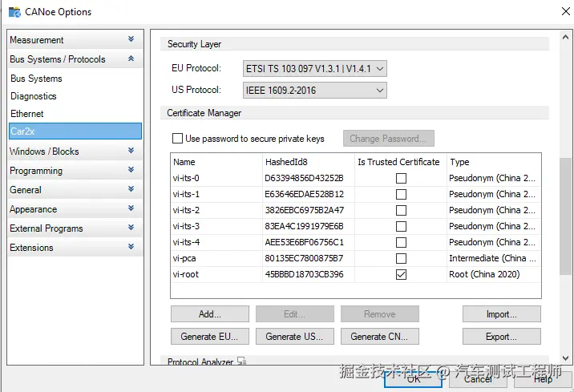
Task: Close the CANoe Options dialog
Action: point(565,11)
